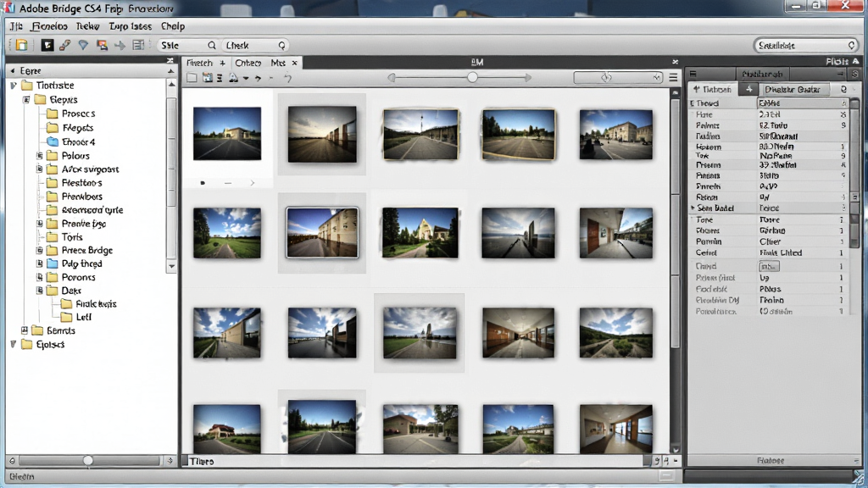Close the folders panel with its small x icon

pos(170,60)
